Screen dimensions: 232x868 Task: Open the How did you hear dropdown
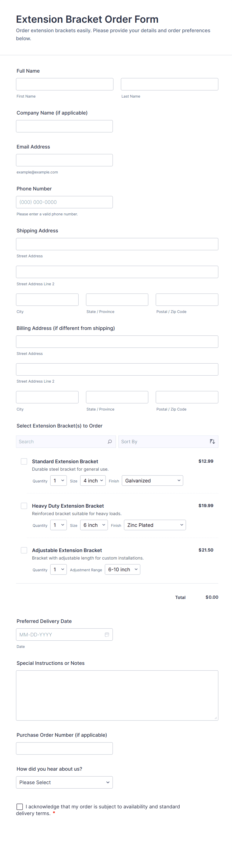(x=64, y=782)
